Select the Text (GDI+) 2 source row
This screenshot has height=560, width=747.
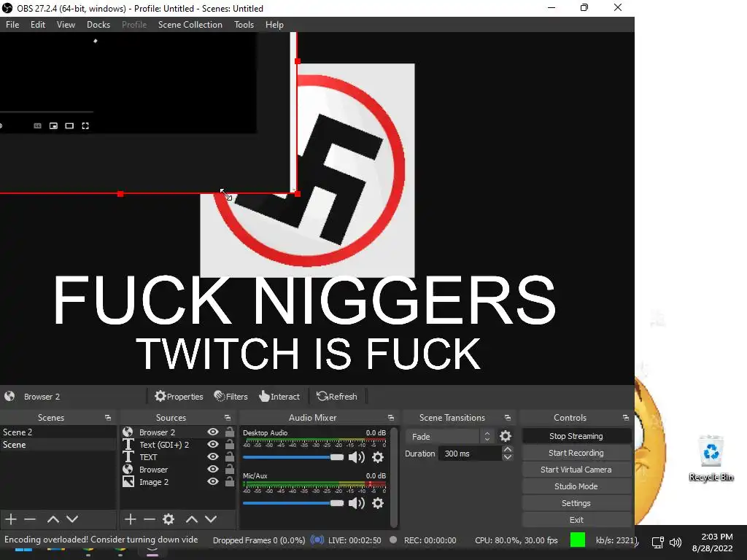178,444
